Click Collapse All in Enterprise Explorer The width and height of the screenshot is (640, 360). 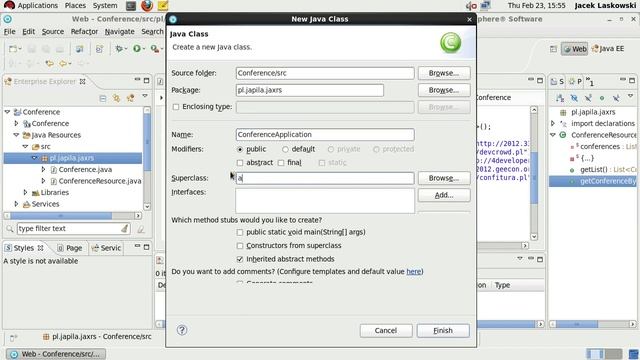click(x=103, y=98)
